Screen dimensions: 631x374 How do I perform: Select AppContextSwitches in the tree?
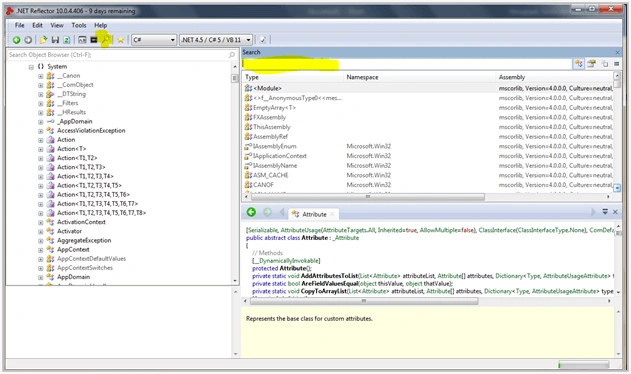(x=85, y=268)
